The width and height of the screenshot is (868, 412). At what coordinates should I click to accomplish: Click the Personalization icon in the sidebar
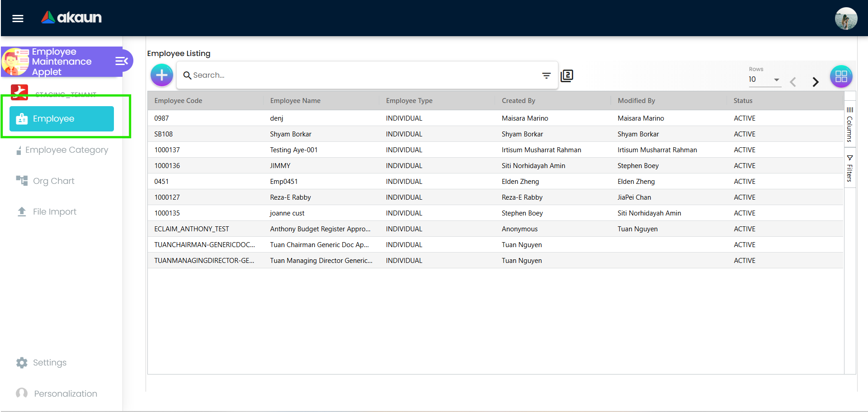click(21, 393)
